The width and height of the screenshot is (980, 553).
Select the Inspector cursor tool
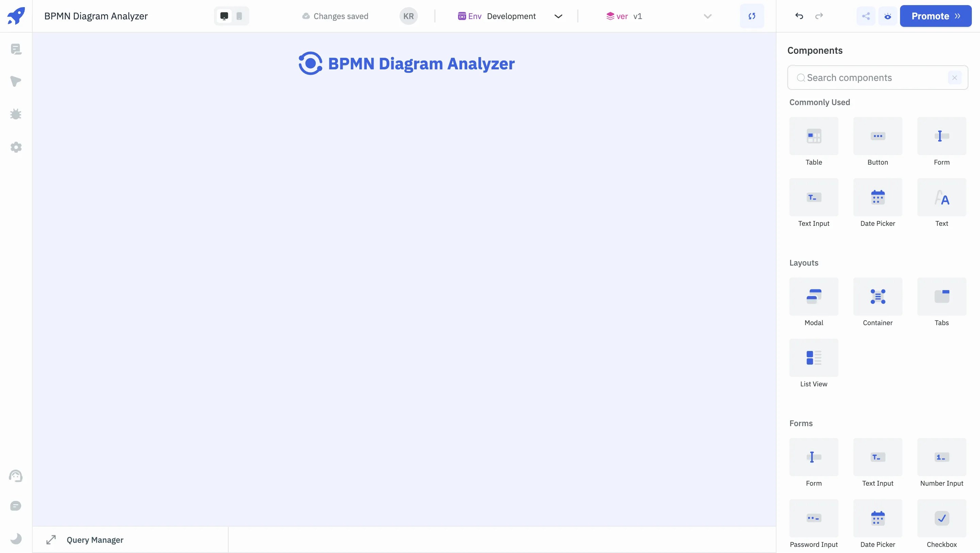pos(16,81)
